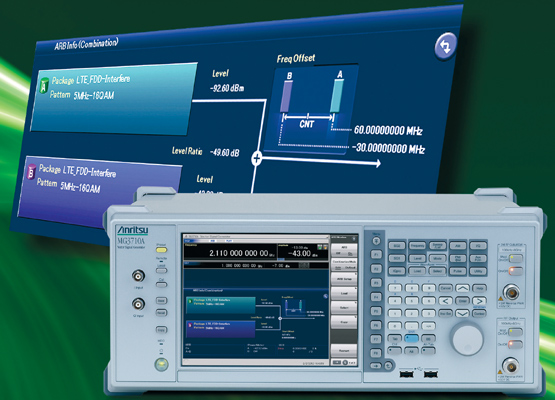
Task: Click the -30.00000000 MHz frequency offset value
Action: (x=388, y=148)
